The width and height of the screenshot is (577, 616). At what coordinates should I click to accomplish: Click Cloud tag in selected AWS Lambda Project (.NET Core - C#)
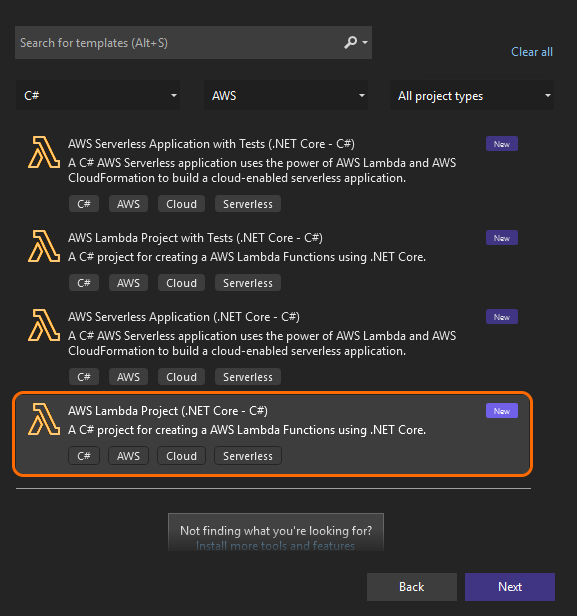[181, 456]
